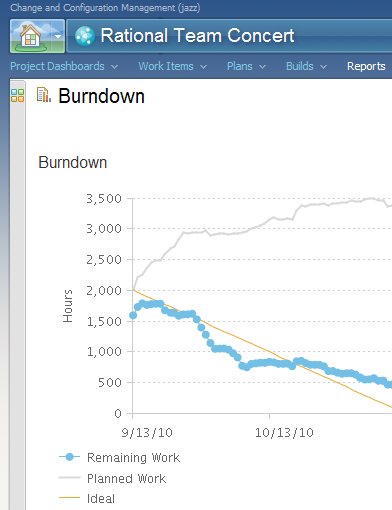392x510 pixels.
Task: Open the Home button dropdown arrow
Action: coord(58,36)
